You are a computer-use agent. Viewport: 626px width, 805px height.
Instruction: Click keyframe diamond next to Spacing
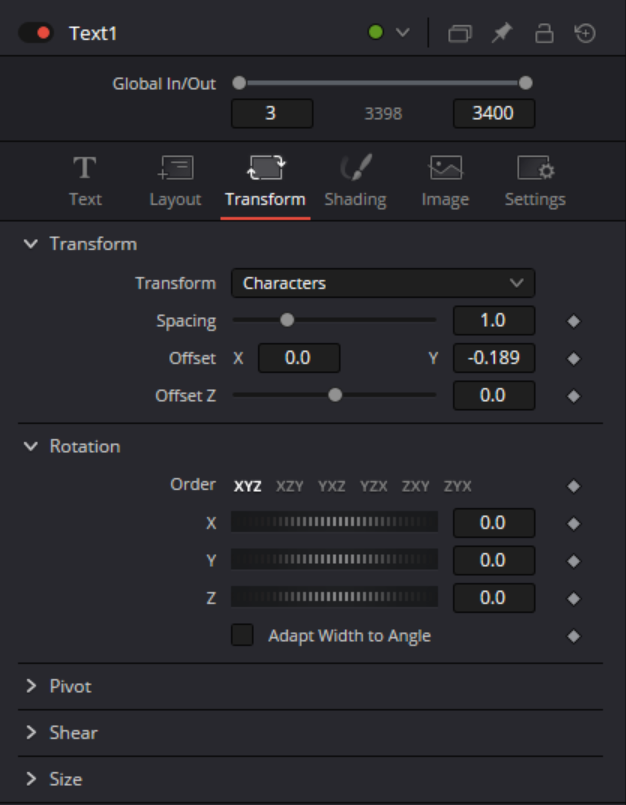click(573, 322)
